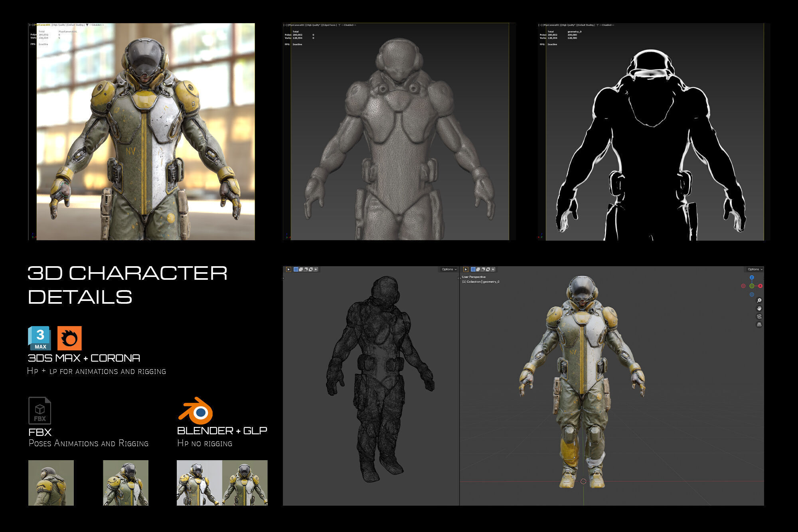This screenshot has width=798, height=532.
Task: Open Default Shading menu in rendered 3ds Max viewport
Action: [x=75, y=25]
